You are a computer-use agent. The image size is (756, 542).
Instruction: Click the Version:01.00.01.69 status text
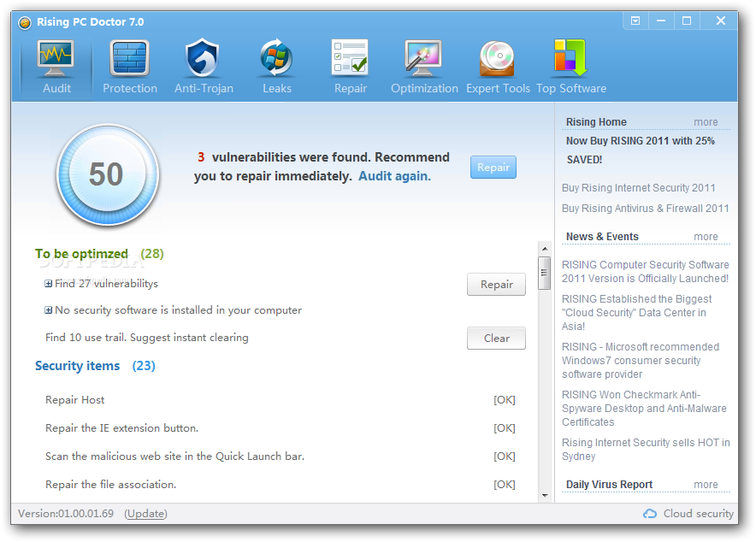click(x=66, y=514)
